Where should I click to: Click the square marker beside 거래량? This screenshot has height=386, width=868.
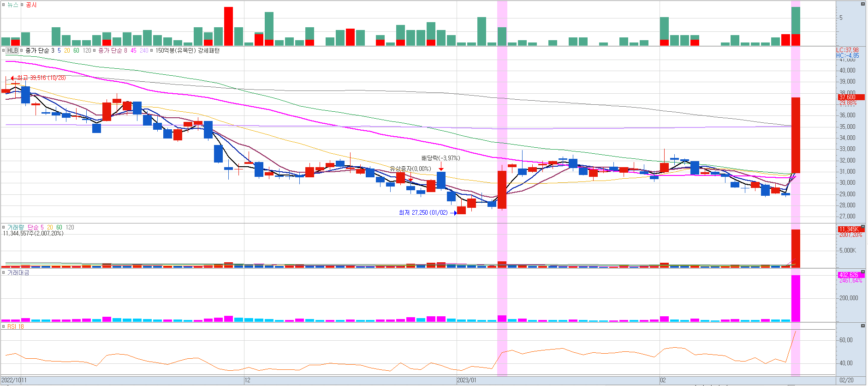tap(4, 227)
